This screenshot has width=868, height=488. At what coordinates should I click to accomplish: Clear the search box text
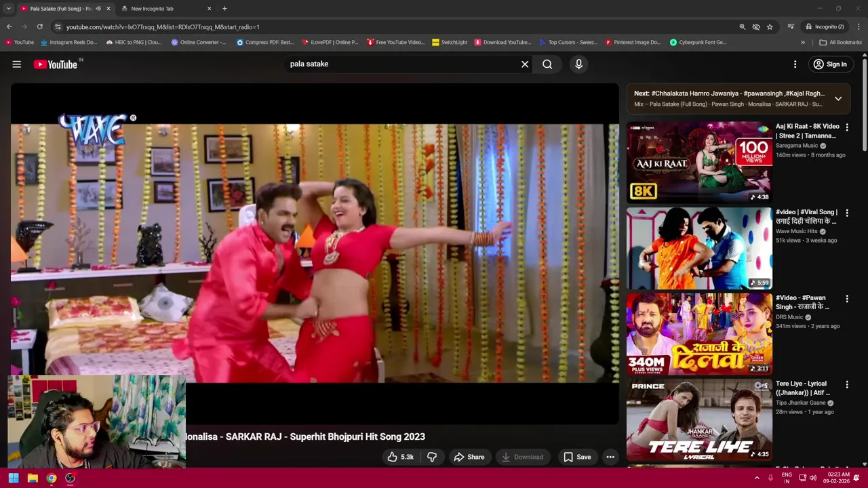pos(525,64)
